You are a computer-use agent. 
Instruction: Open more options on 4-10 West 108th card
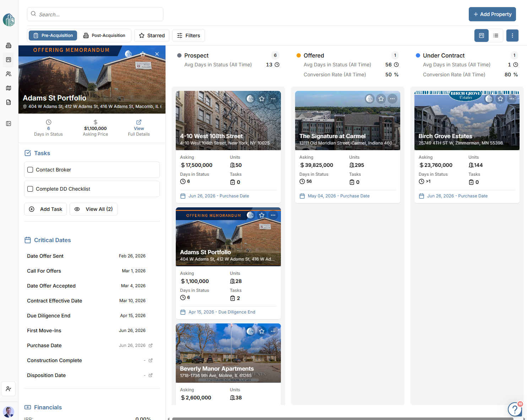click(x=273, y=99)
